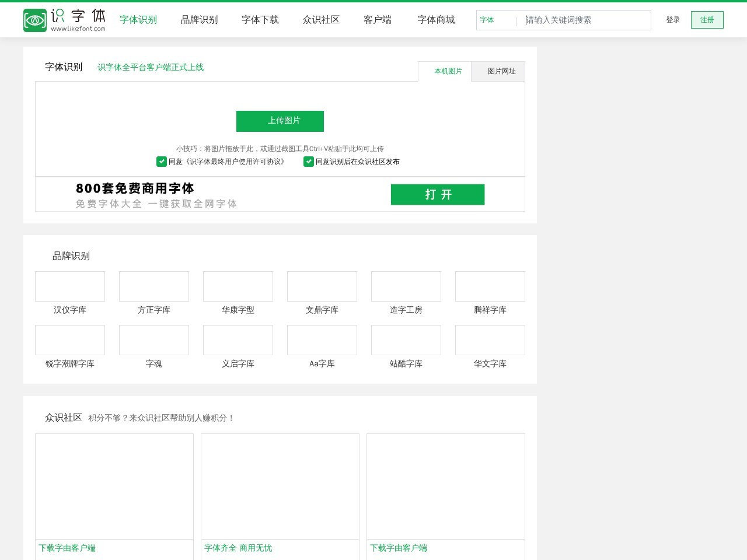Open the first 下载字由客户端 link

tap(67, 548)
